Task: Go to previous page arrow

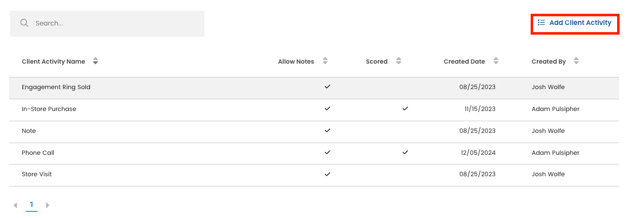Action: point(15,205)
